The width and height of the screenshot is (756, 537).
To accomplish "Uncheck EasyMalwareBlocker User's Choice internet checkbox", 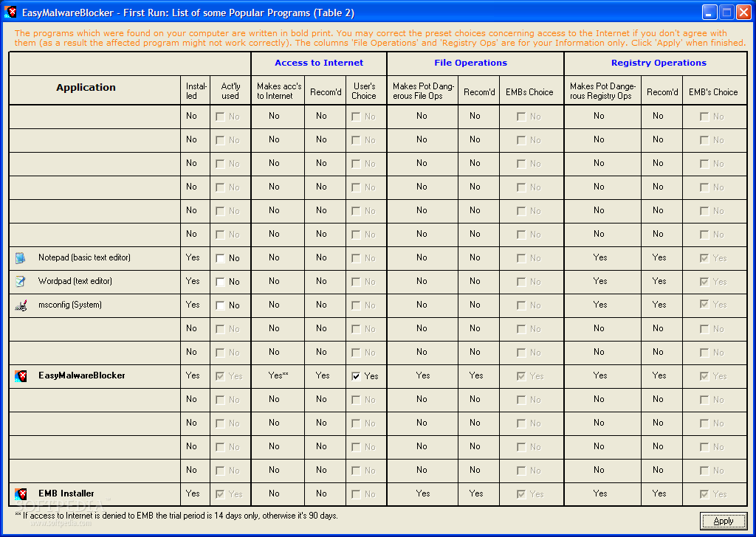I will pos(356,376).
